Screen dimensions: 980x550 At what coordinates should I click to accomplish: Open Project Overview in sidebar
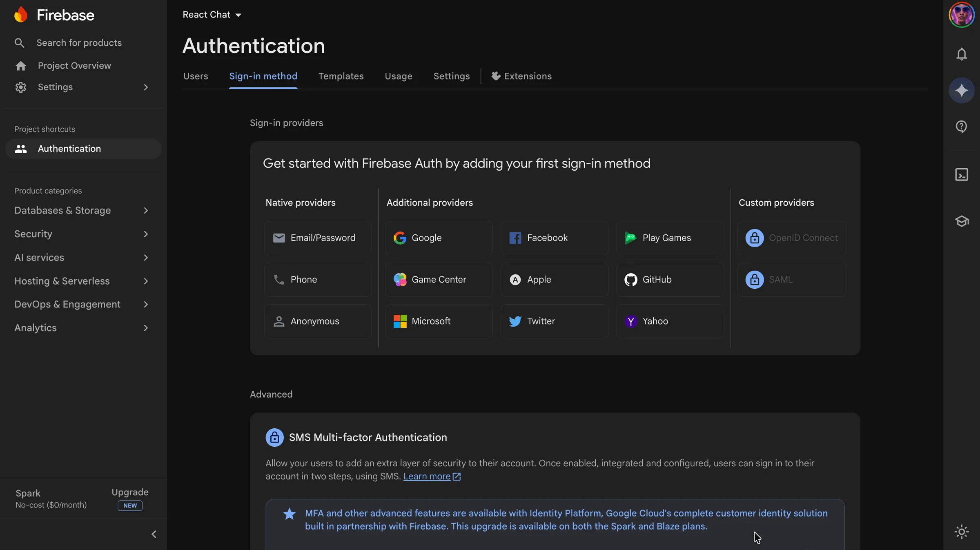pos(74,66)
